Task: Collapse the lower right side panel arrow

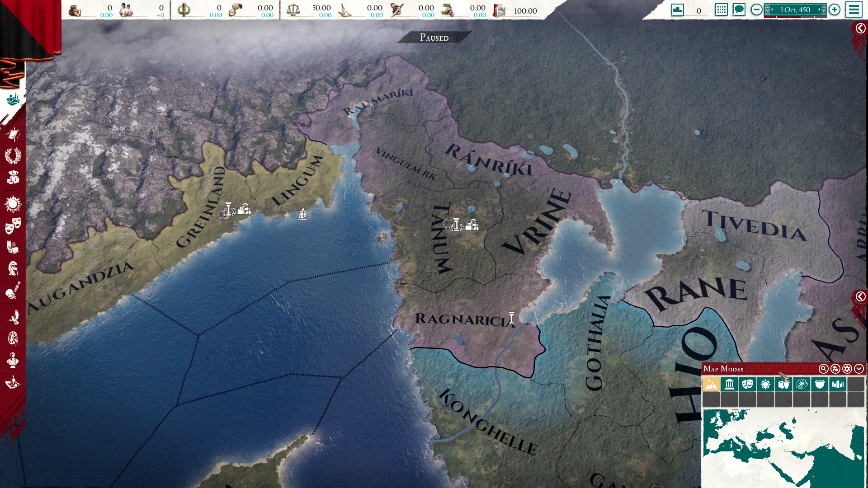Action: 860,296
